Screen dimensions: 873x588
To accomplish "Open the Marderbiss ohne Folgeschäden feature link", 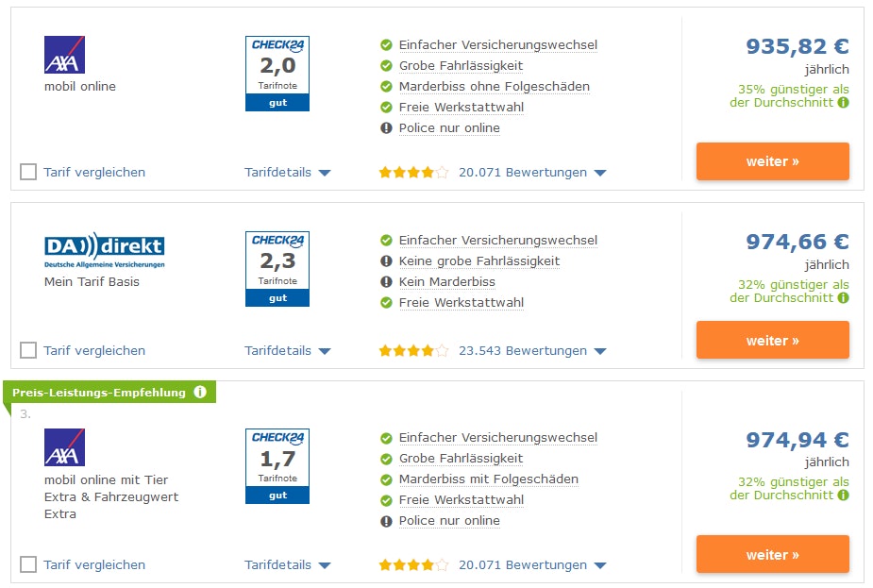I will [494, 87].
